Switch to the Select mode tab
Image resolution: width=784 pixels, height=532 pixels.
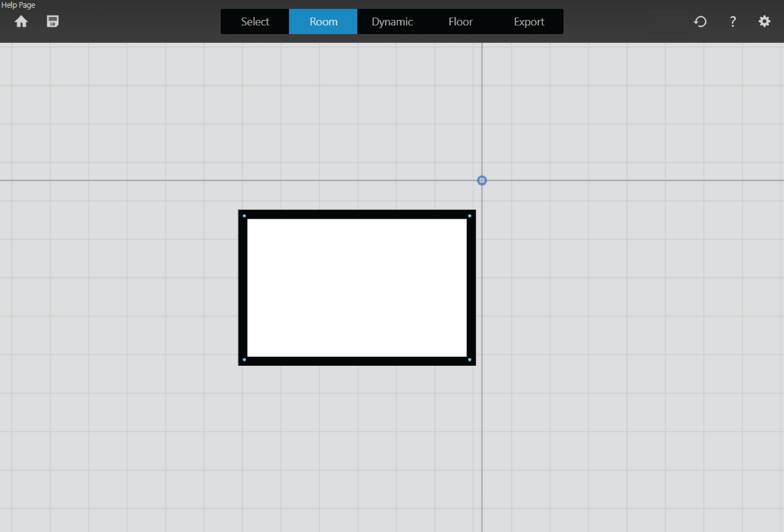pos(255,22)
